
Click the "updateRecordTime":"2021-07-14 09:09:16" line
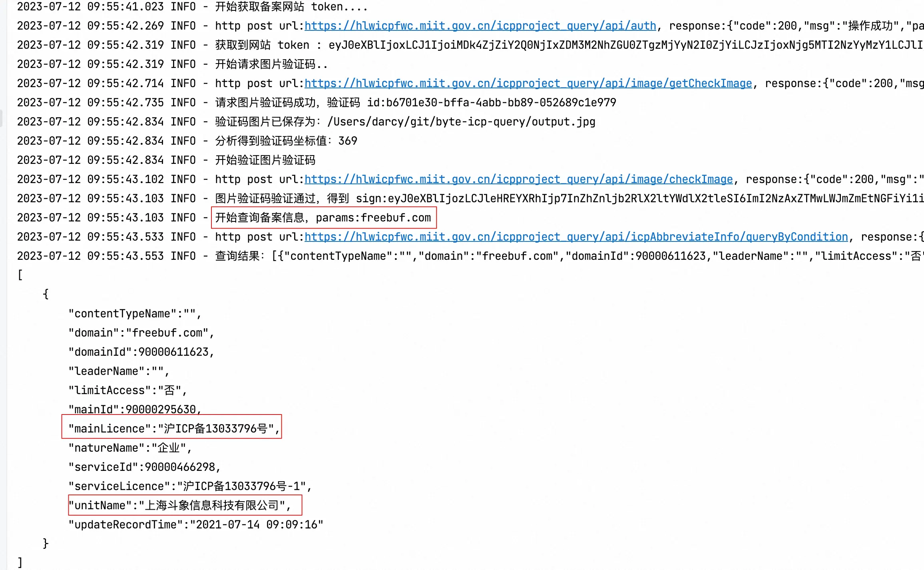pyautogui.click(x=195, y=525)
